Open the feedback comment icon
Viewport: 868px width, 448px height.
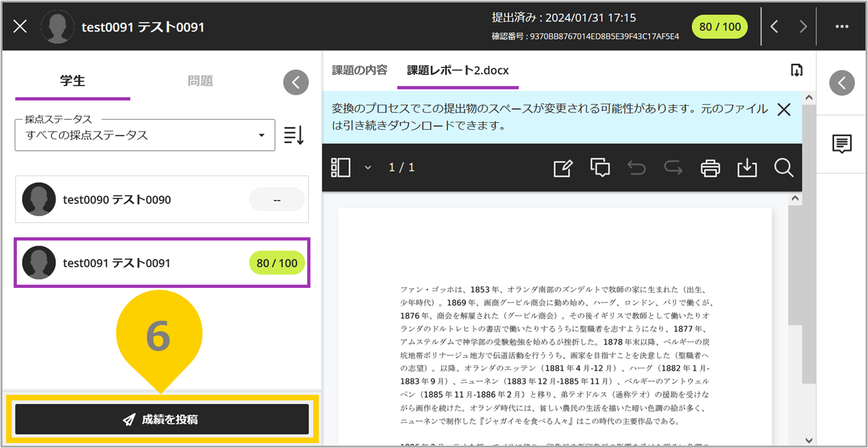pos(842,144)
